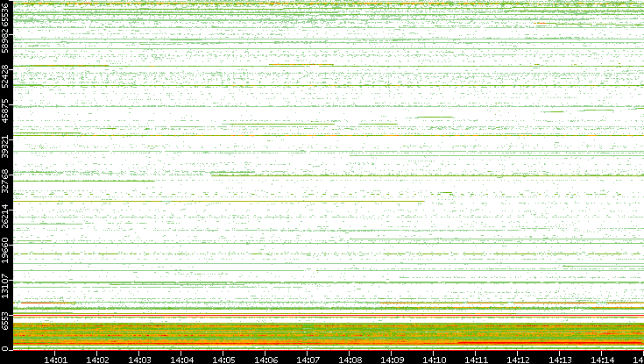This screenshot has width=644, height=364.
Task: Click the 14:09 tick label
Action: tap(393, 360)
